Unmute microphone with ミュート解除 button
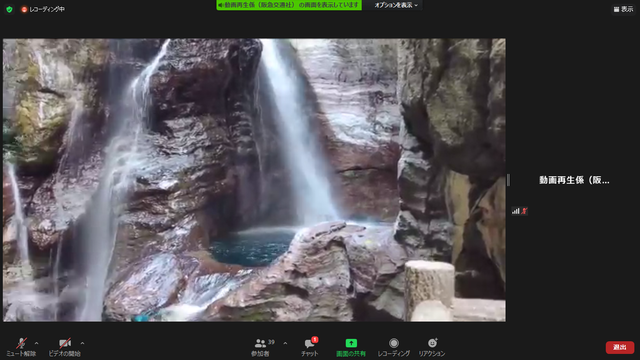Viewport: 640px width, 360px height. [x=21, y=347]
